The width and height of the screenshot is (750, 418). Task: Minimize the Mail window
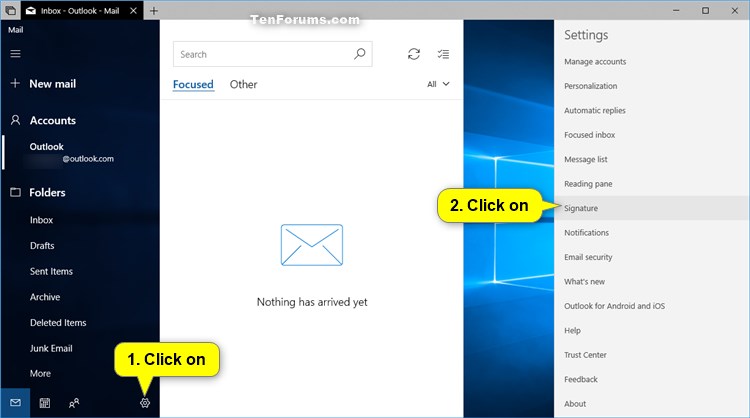[676, 10]
